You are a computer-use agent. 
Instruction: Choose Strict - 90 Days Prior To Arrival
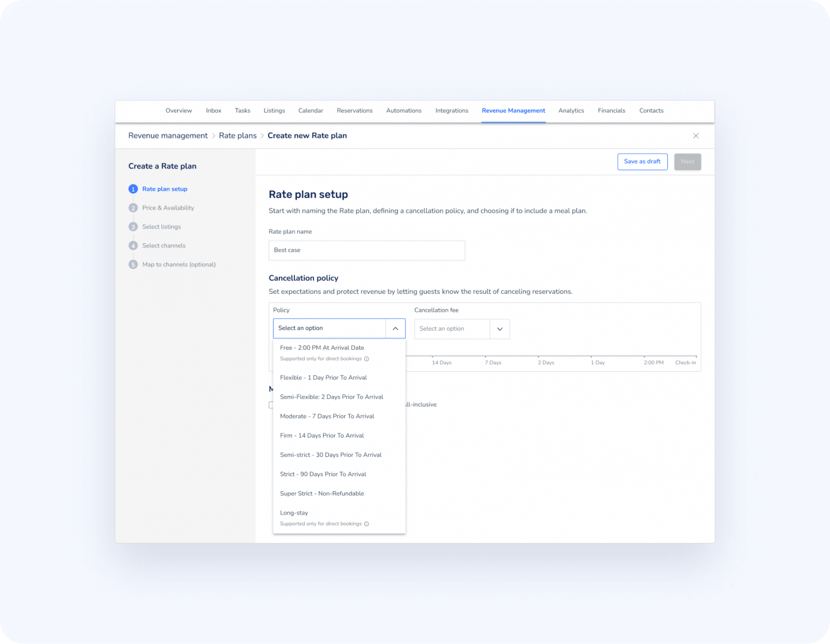click(x=323, y=474)
